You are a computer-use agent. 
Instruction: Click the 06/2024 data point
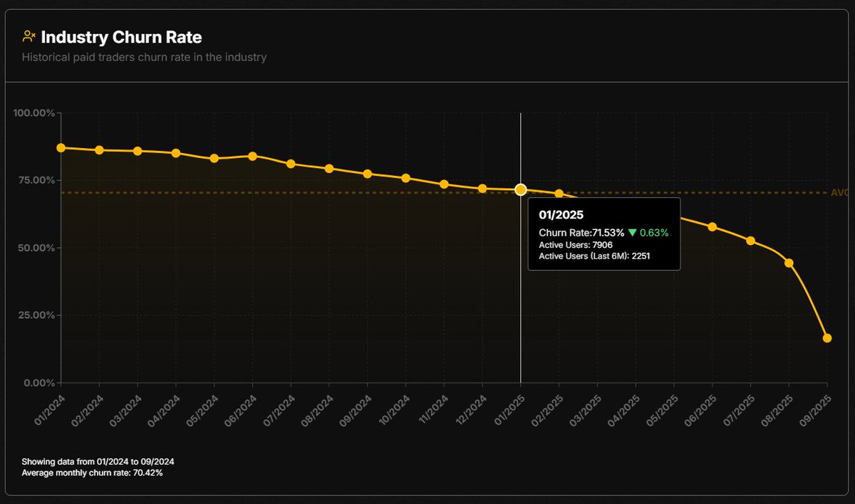click(252, 156)
